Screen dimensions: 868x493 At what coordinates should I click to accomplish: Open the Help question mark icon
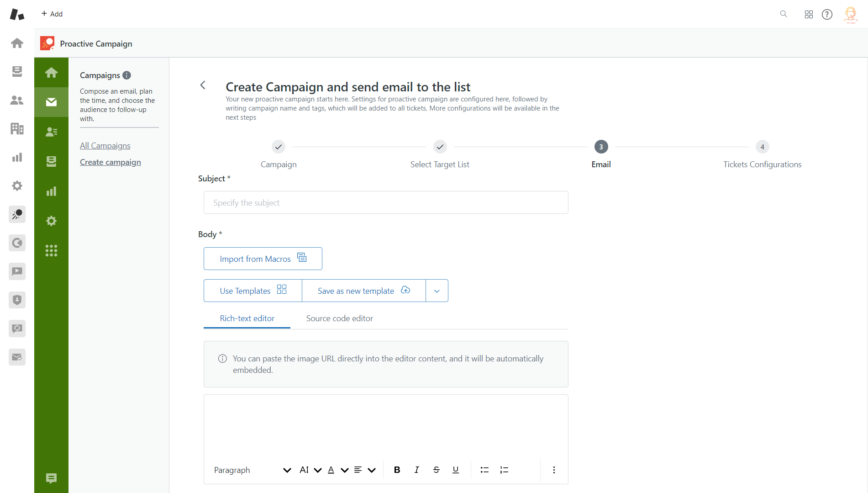827,14
